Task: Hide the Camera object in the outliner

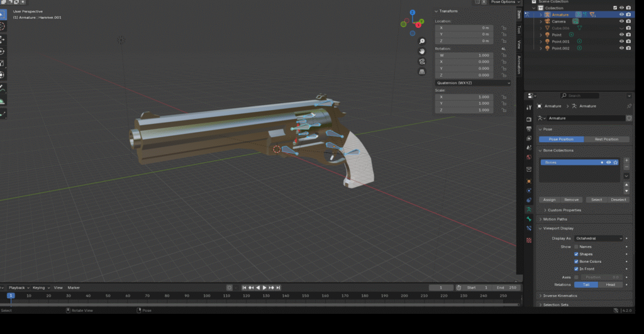Action: [x=621, y=21]
